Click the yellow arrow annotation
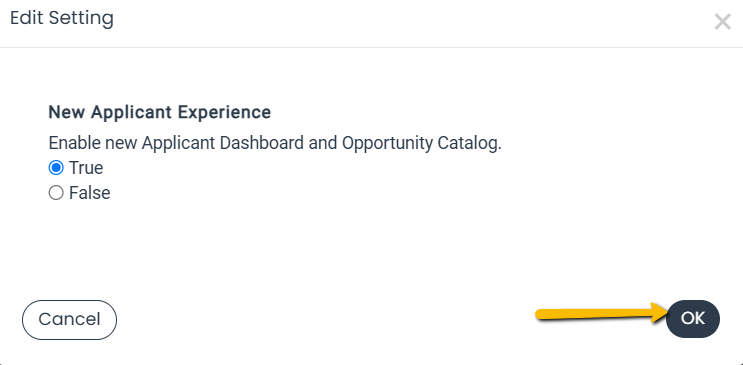 (x=602, y=313)
